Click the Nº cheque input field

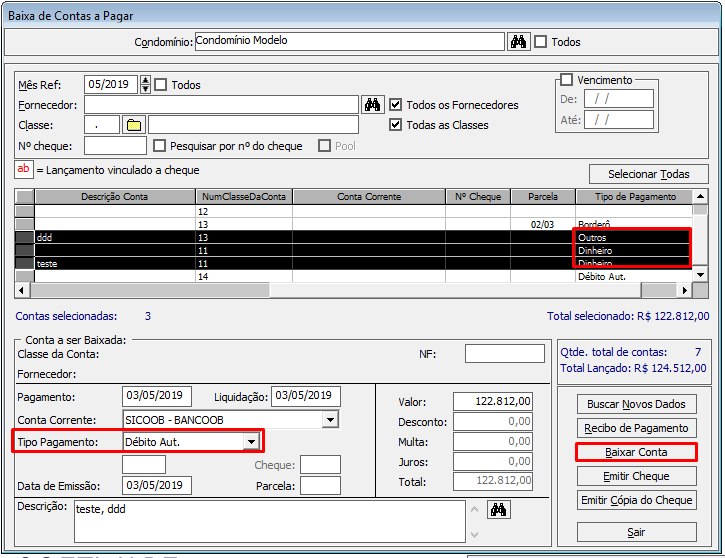pyautogui.click(x=116, y=146)
